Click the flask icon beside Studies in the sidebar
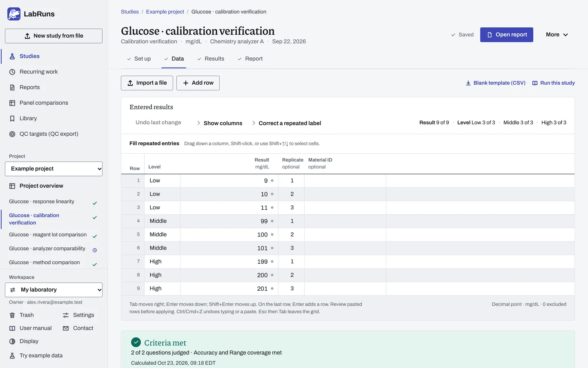Image resolution: width=588 pixels, height=368 pixels. pos(12,56)
